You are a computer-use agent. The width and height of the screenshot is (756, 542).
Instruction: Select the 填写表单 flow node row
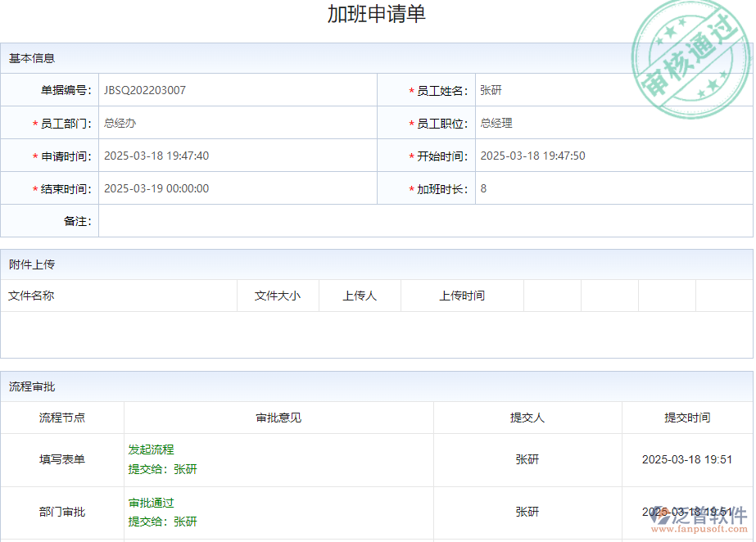pyautogui.click(x=62, y=459)
